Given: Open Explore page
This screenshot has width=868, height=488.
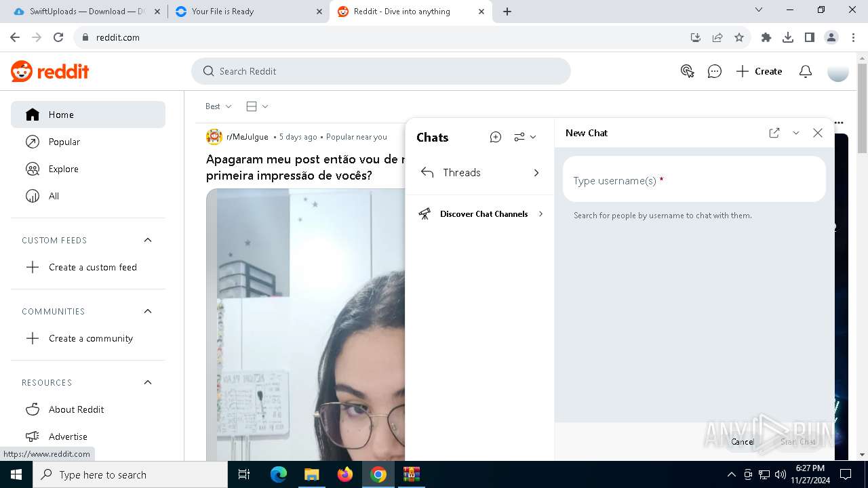Looking at the screenshot, I should pyautogui.click(x=88, y=169).
